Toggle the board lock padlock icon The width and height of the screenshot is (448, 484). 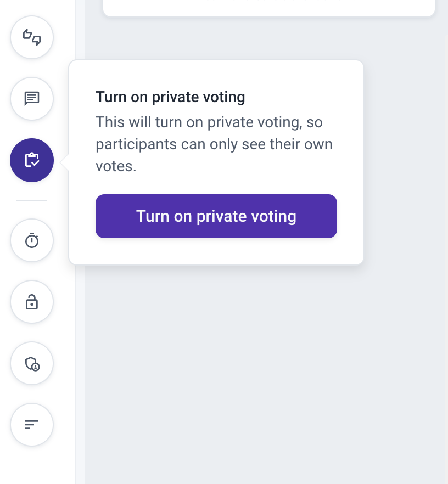tap(32, 302)
